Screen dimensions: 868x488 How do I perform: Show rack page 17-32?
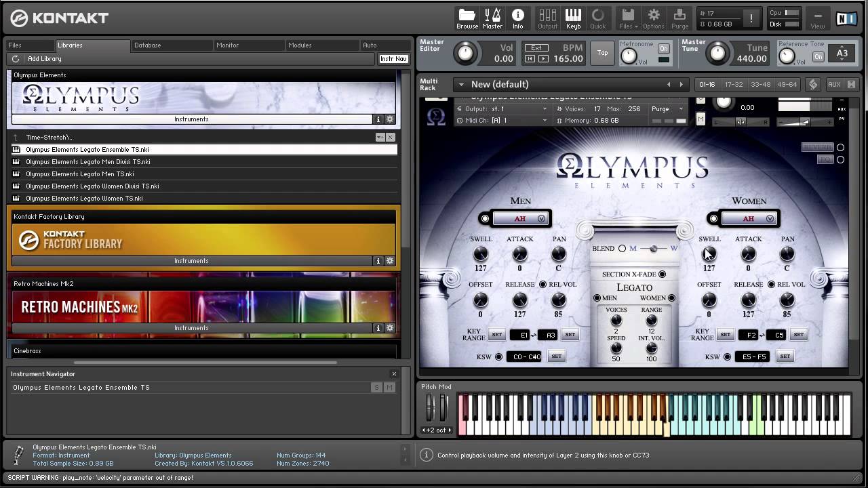[734, 84]
